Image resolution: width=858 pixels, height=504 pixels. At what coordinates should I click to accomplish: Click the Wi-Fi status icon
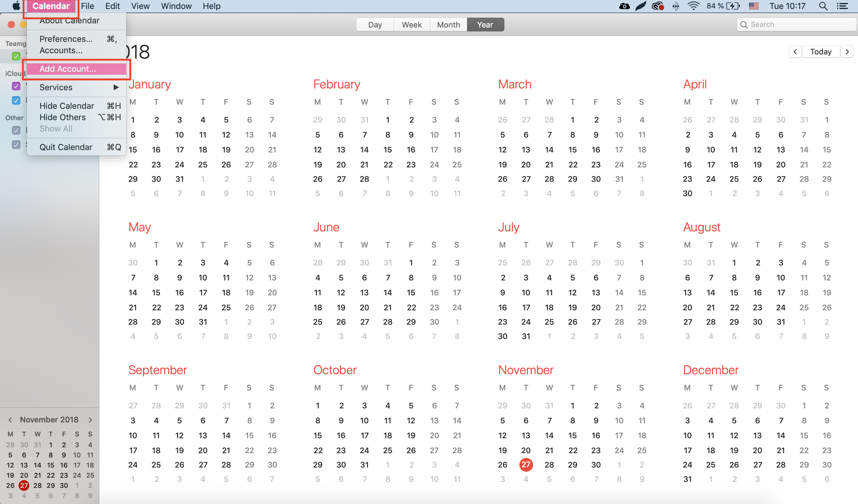tap(693, 6)
